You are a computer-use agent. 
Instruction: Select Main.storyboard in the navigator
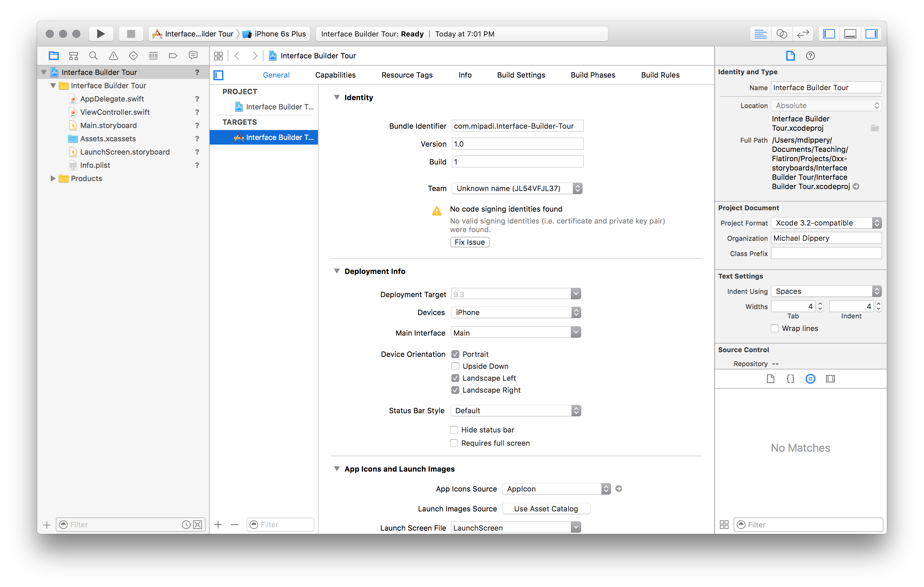108,125
